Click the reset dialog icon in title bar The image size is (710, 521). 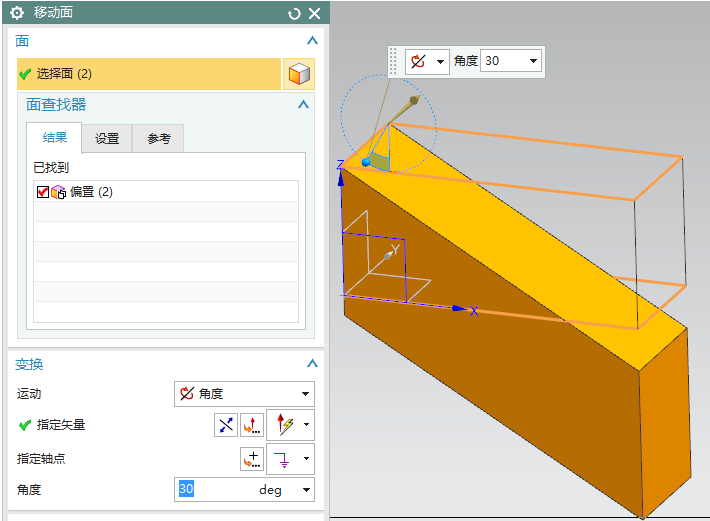pyautogui.click(x=294, y=13)
